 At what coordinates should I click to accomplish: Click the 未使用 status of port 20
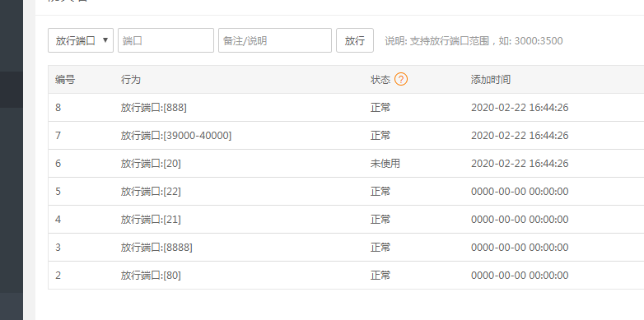[385, 163]
